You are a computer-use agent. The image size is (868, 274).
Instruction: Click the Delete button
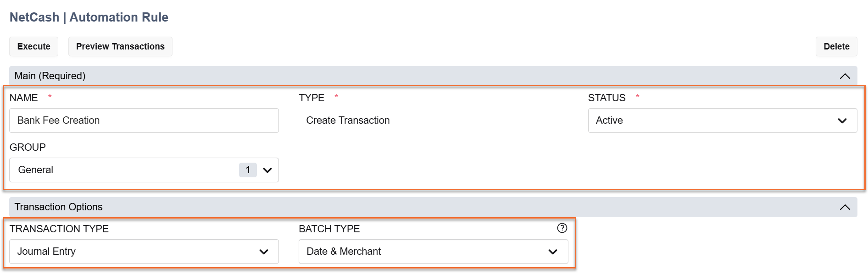(x=836, y=47)
